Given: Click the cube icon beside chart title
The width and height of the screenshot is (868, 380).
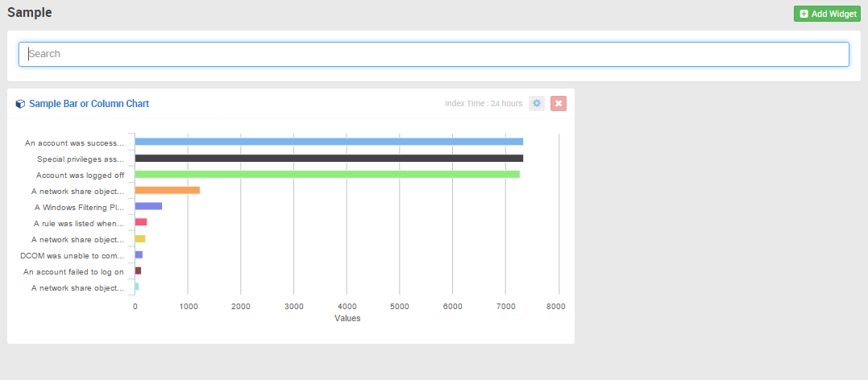Looking at the screenshot, I should [x=20, y=104].
